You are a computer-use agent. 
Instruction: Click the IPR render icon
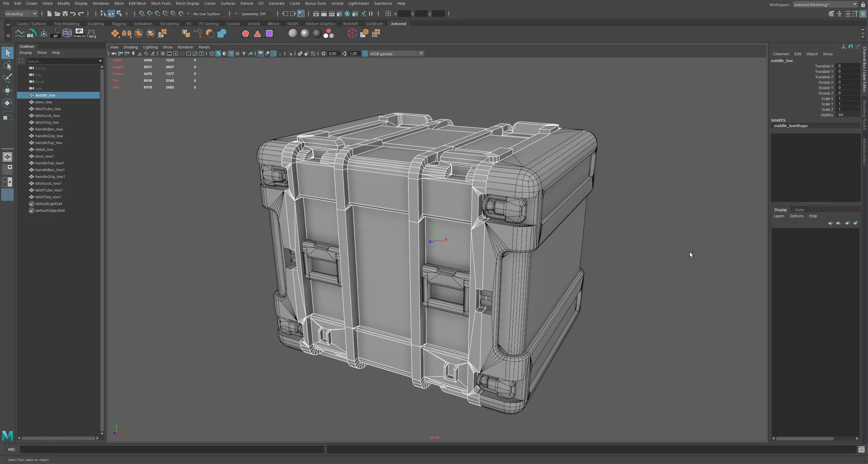pyautogui.click(x=332, y=14)
